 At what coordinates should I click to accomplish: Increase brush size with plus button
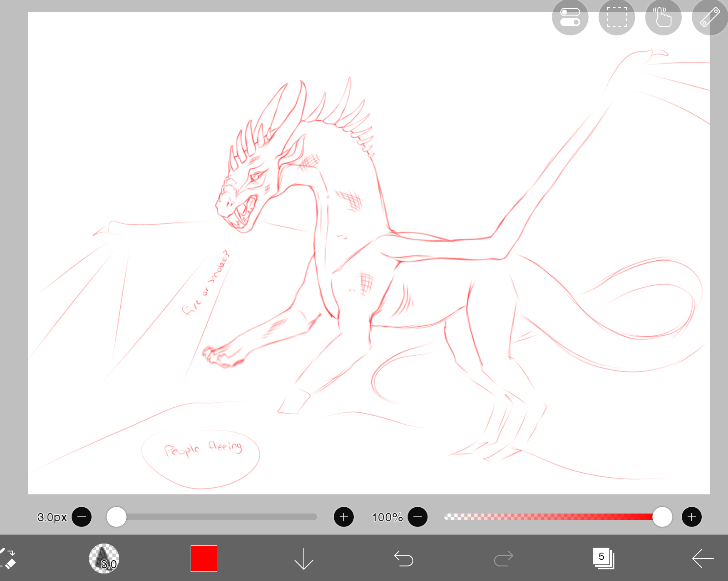[344, 517]
